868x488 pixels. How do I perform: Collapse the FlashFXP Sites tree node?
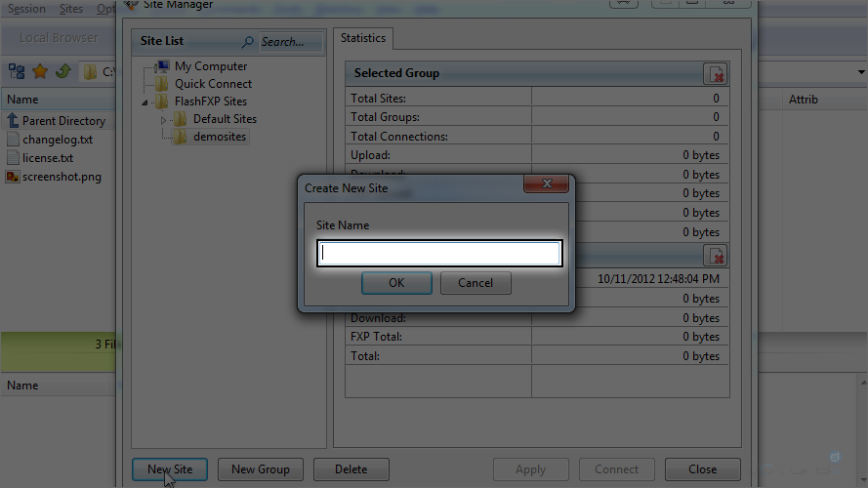click(x=146, y=102)
